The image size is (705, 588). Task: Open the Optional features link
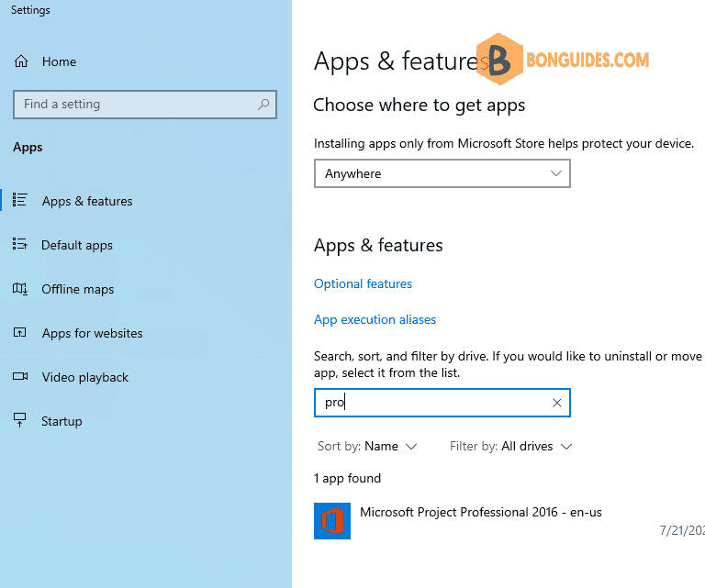(x=363, y=283)
